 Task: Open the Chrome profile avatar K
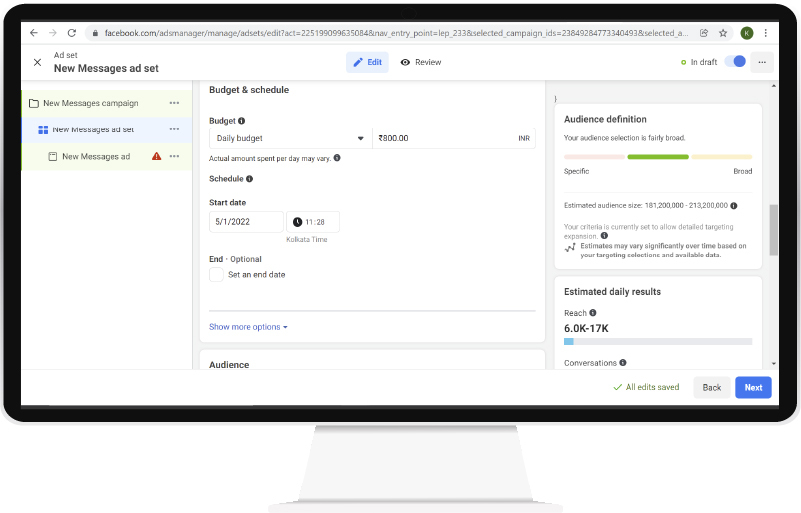746,33
